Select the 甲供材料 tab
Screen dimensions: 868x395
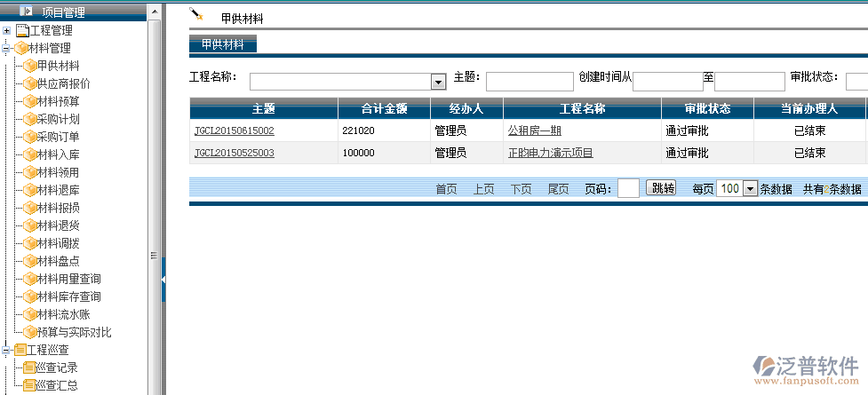click(x=223, y=43)
